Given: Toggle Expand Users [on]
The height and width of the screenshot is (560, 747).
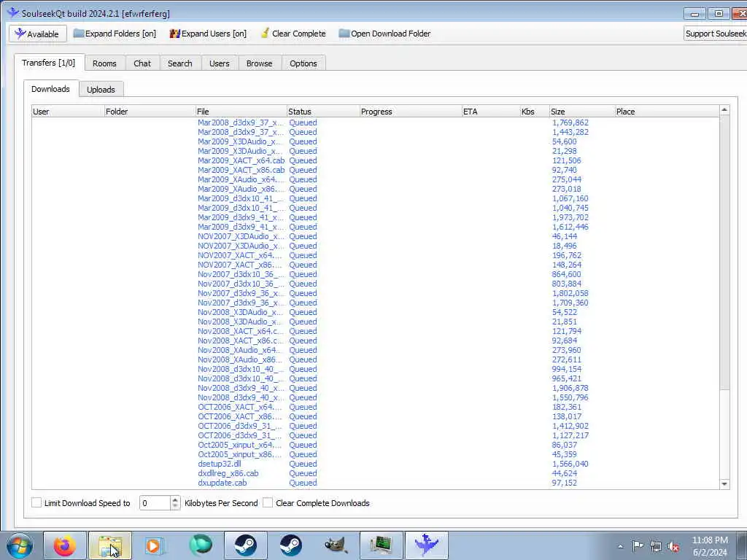Looking at the screenshot, I should (x=208, y=34).
